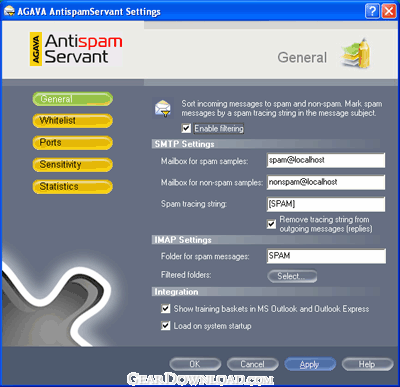Click the AGAVA Antispam Servant logo
Screen dimensions: 400x387
[x=76, y=49]
